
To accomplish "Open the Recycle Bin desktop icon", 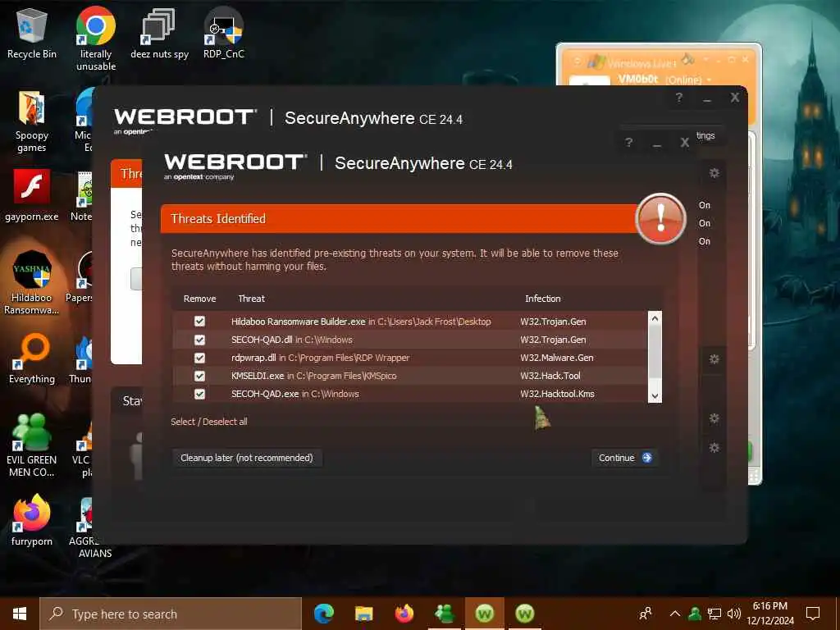I will 32,34.
